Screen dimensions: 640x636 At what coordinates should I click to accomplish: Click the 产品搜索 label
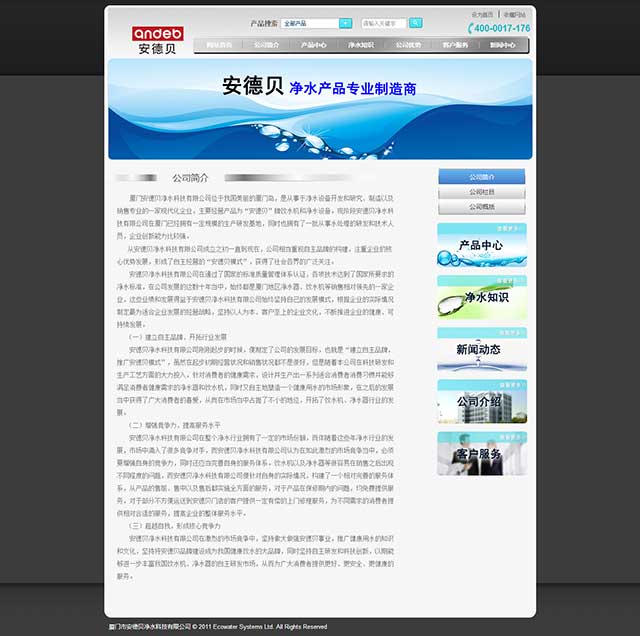coord(264,23)
